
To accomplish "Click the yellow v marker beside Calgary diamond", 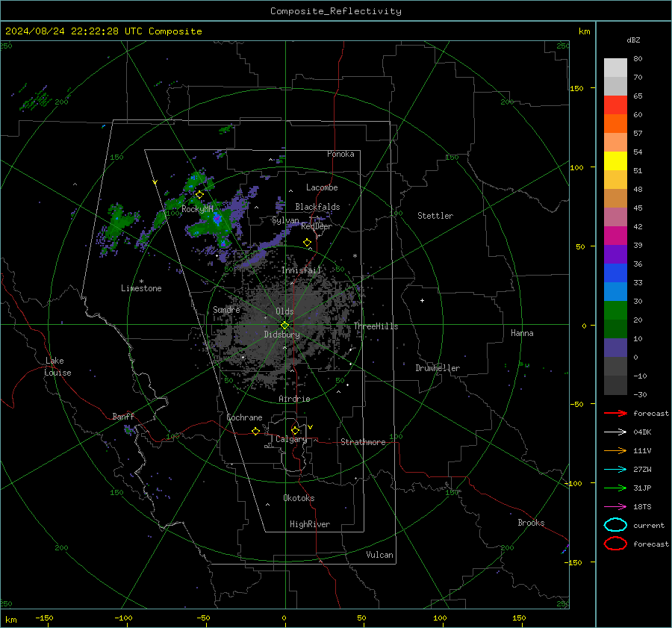I will tap(311, 427).
